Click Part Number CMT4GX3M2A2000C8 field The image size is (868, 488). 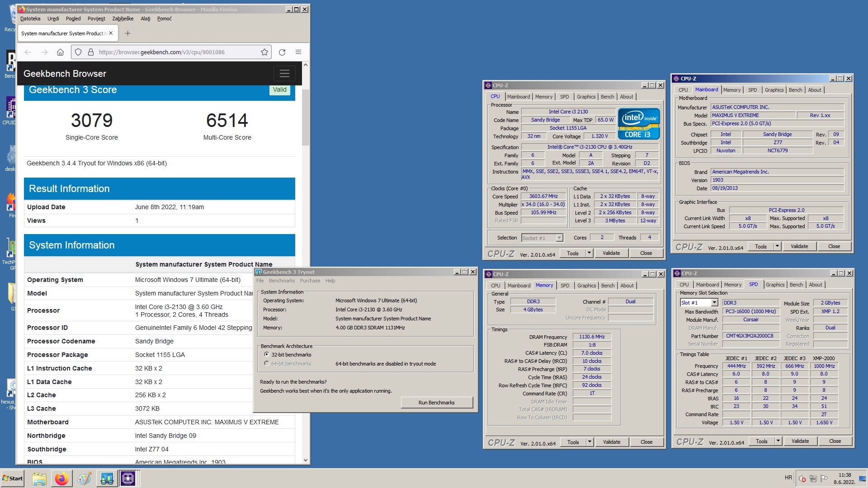click(751, 336)
